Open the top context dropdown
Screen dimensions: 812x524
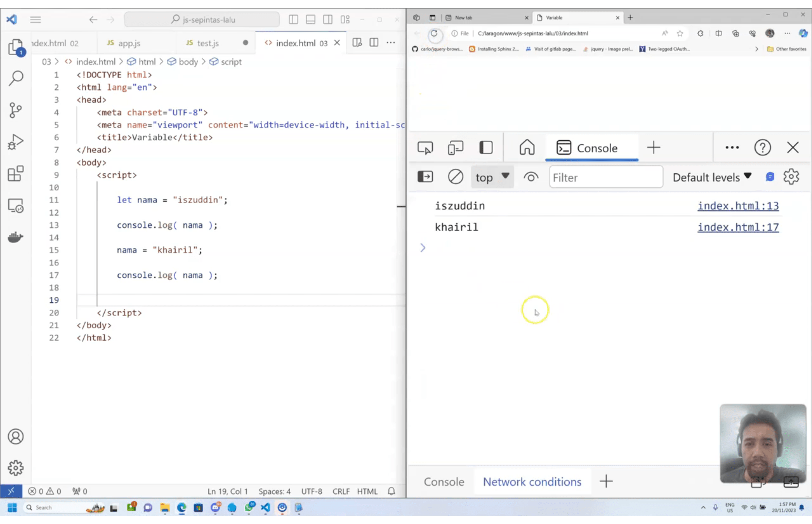tap(492, 177)
